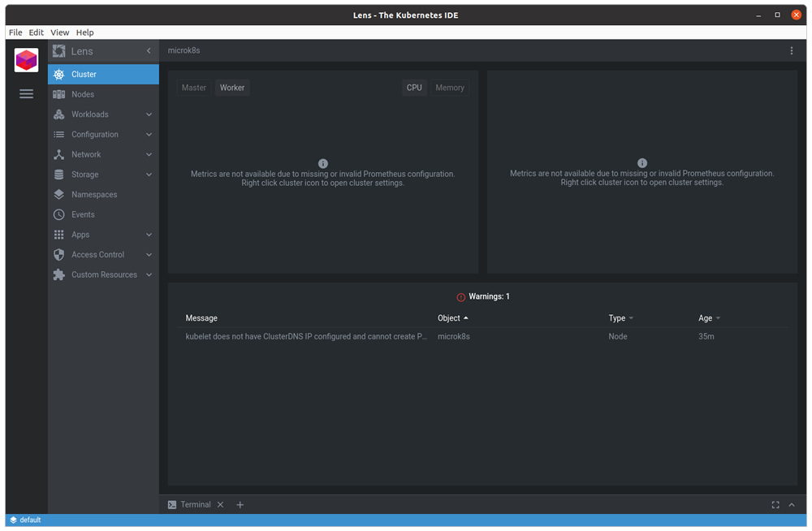This screenshot has width=812, height=531.
Task: Show CPU metrics
Action: pyautogui.click(x=414, y=88)
